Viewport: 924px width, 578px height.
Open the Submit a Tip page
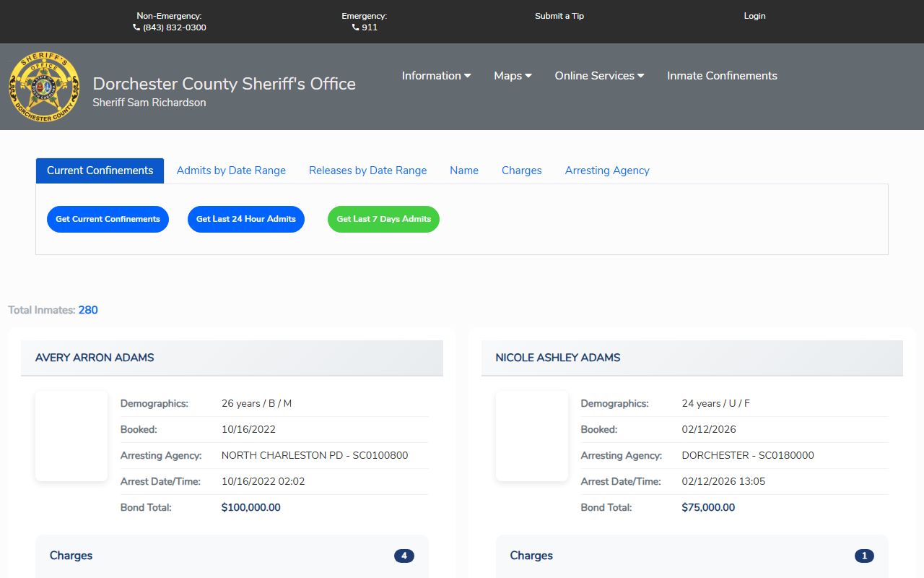pos(559,16)
